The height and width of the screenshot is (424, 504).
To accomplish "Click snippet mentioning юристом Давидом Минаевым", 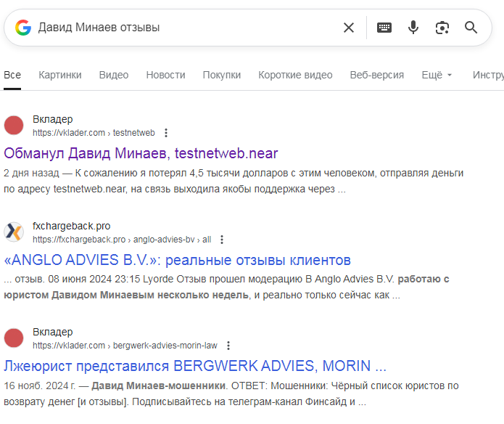I will coord(226,287).
